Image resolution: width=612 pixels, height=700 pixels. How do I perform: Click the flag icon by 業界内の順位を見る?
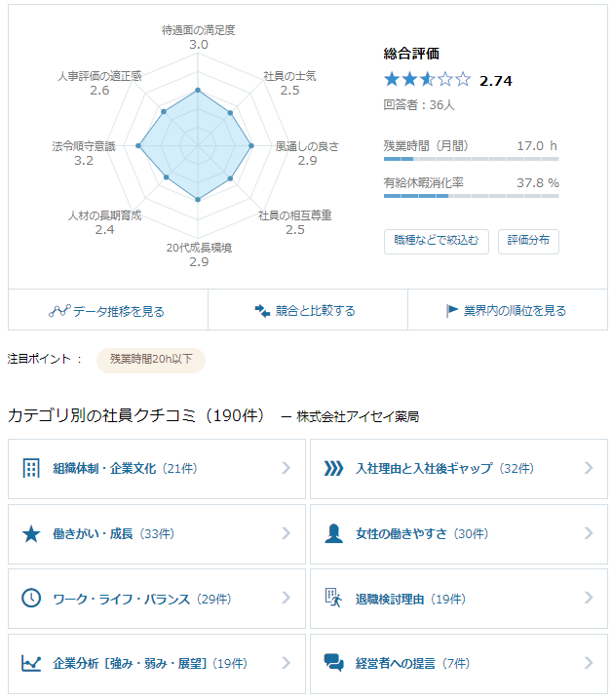(452, 310)
